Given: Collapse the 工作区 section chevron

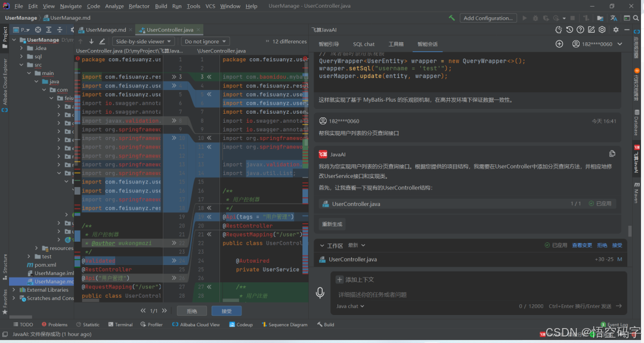Looking at the screenshot, I should click(322, 245).
